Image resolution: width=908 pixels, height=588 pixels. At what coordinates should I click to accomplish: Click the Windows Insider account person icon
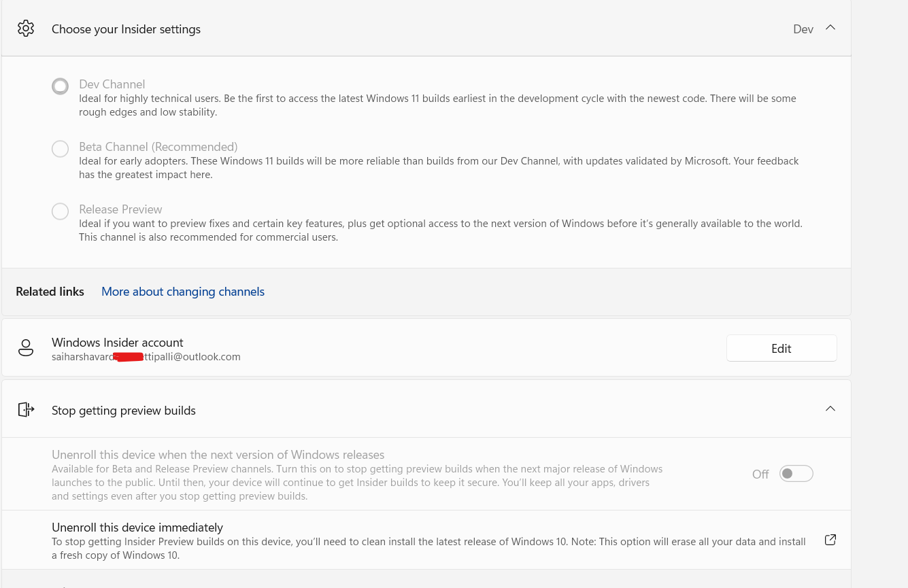(x=26, y=348)
